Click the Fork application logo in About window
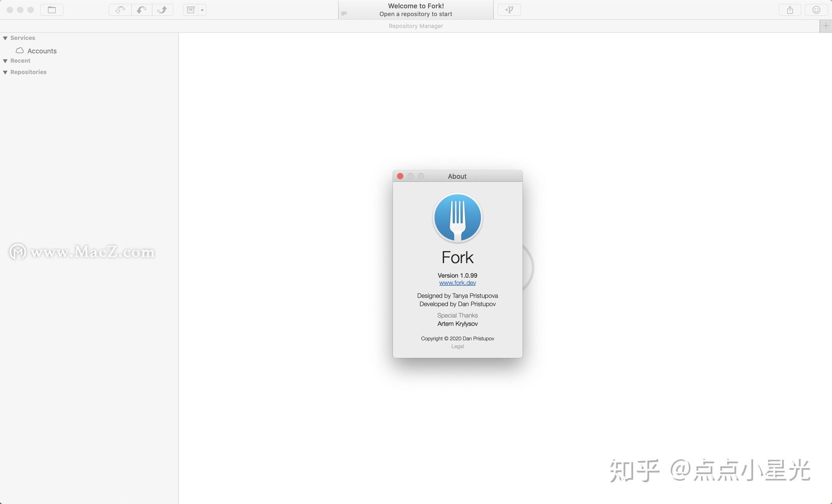This screenshot has height=504, width=832. click(x=457, y=218)
